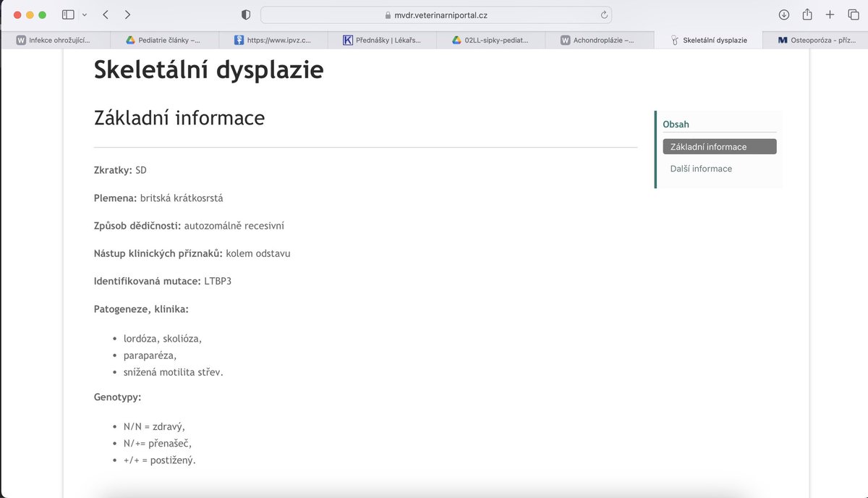This screenshot has width=868, height=498.
Task: Switch to the 'Osteoporóza' tab
Action: click(815, 41)
